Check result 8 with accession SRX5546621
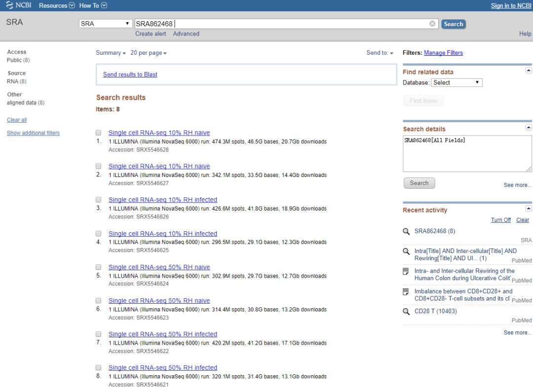The image size is (533, 392). pyautogui.click(x=98, y=367)
